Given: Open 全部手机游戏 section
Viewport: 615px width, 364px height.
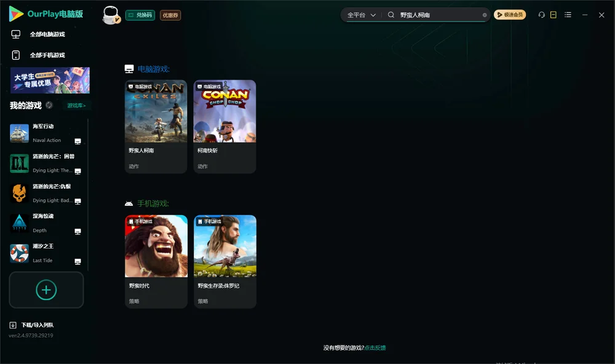Looking at the screenshot, I should [47, 55].
